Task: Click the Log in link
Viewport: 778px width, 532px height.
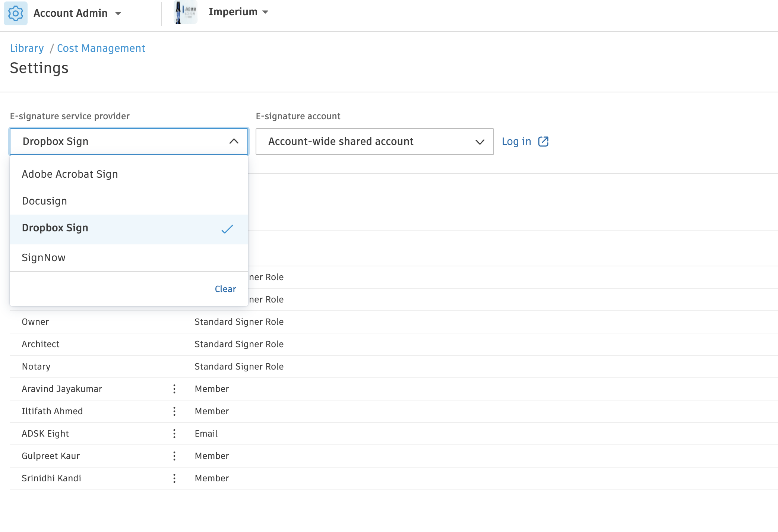Action: point(516,142)
